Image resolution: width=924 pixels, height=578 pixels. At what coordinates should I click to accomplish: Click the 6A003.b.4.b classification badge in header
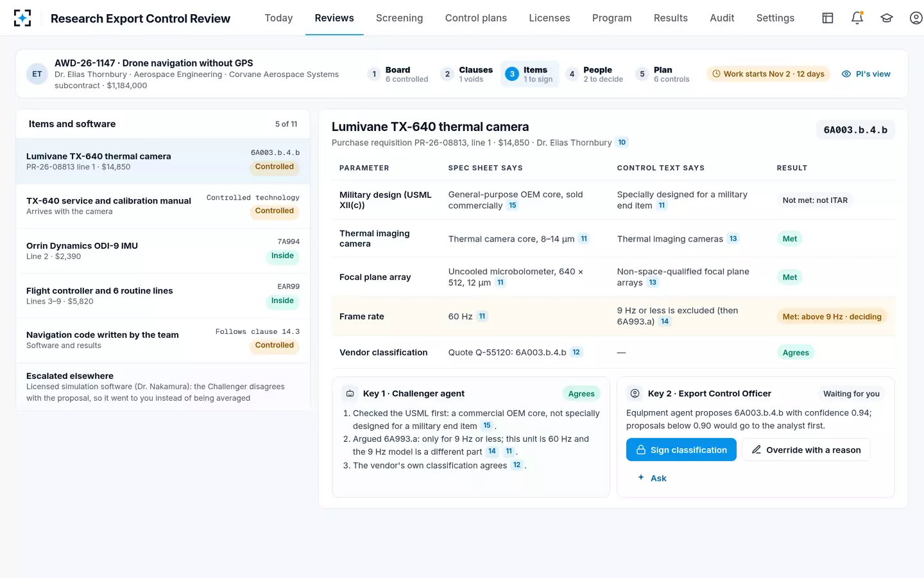tap(855, 130)
